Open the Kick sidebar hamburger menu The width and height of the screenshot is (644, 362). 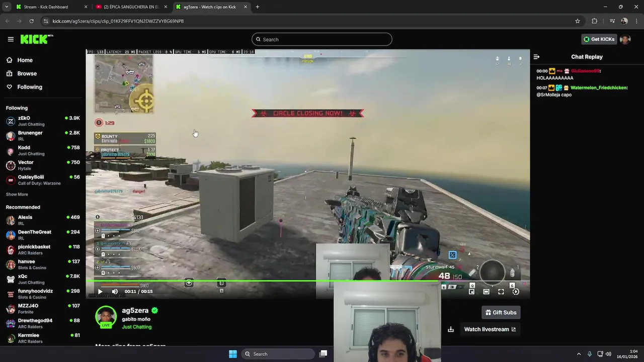[11, 39]
